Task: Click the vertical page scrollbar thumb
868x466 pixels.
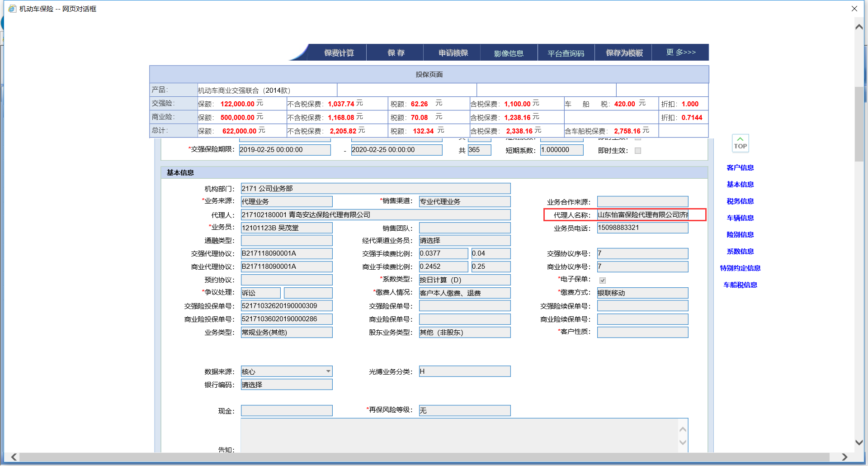Action: click(859, 124)
